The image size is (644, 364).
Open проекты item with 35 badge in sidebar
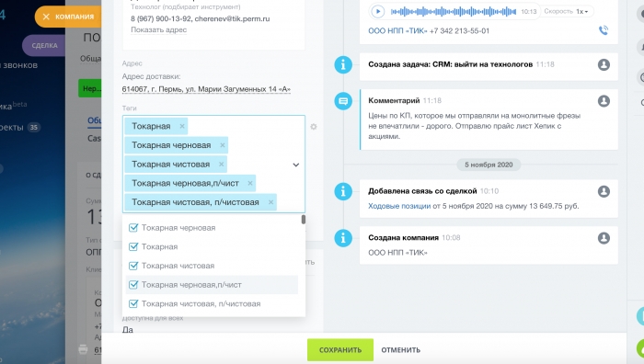19,127
